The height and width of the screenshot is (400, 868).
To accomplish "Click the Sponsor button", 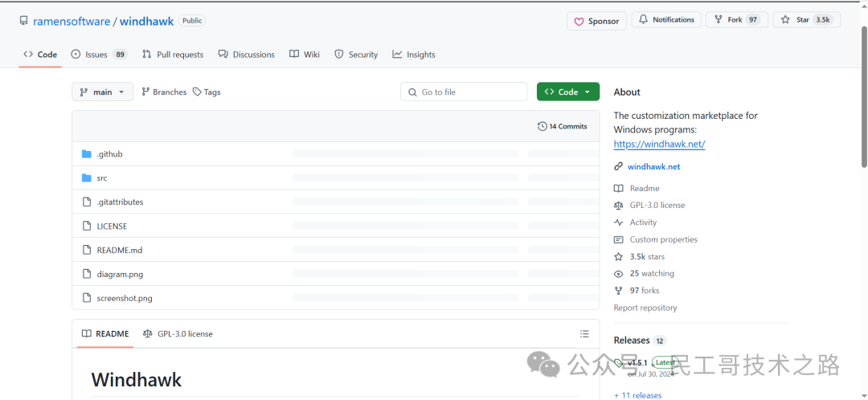I will coord(596,21).
